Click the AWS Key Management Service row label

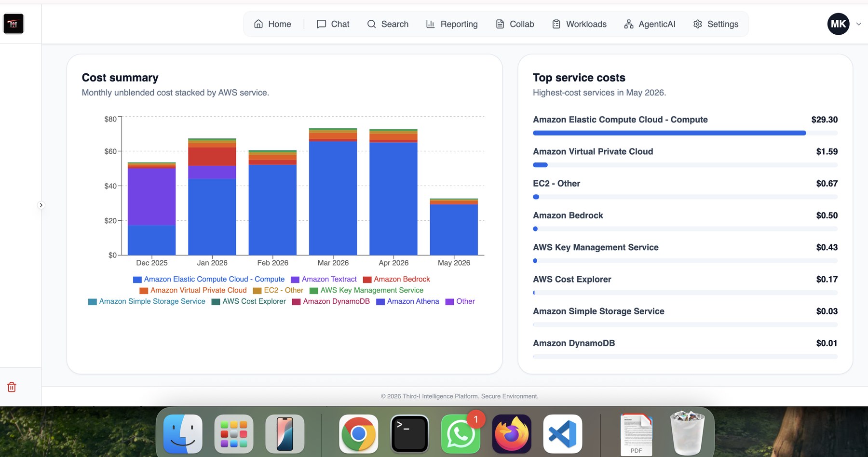pos(596,247)
